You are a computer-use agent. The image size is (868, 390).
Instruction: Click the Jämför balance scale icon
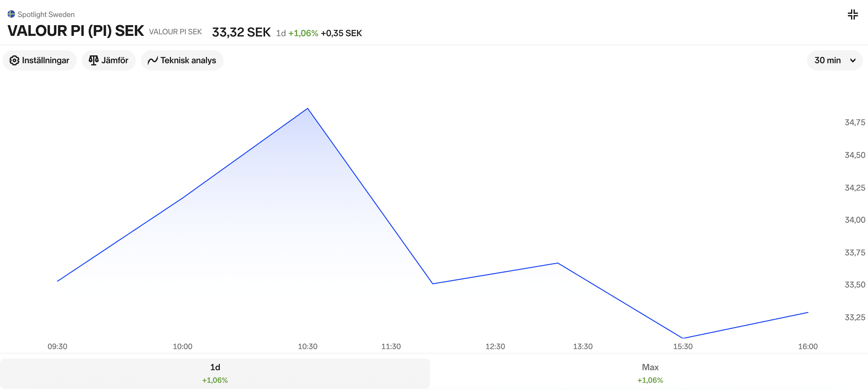tap(93, 60)
